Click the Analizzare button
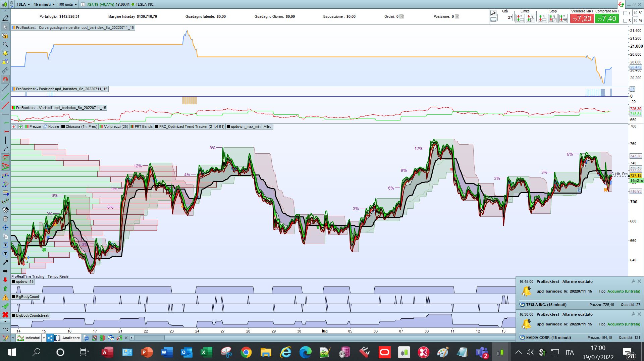644x361 pixels. (x=67, y=338)
